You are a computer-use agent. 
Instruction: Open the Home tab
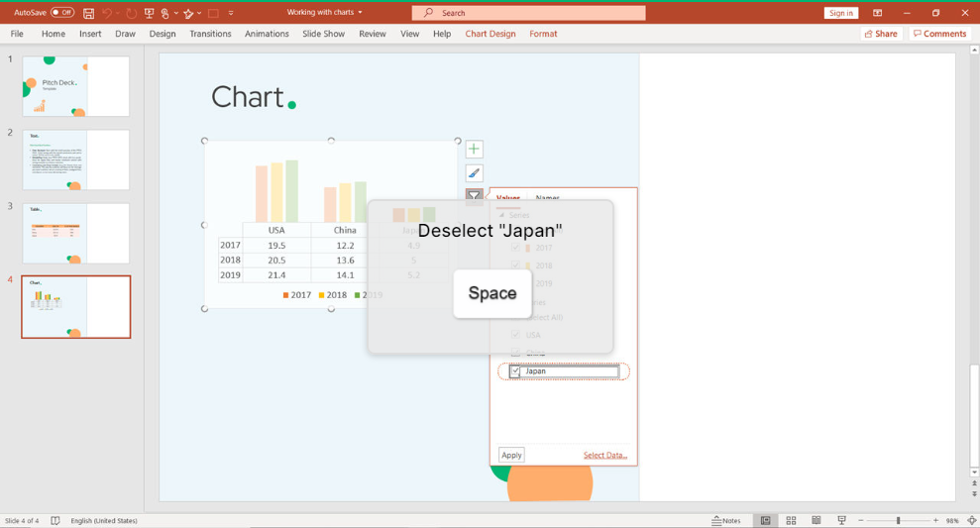click(x=54, y=34)
